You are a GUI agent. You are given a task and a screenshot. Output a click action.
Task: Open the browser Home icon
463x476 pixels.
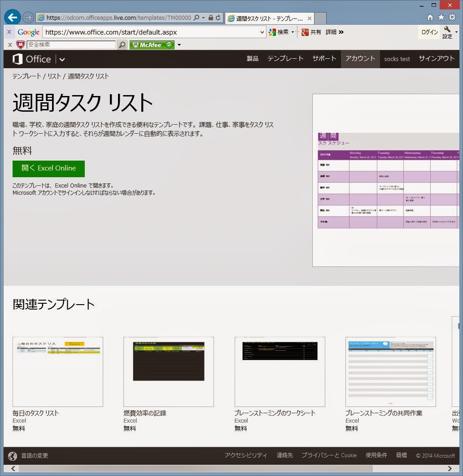point(430,17)
